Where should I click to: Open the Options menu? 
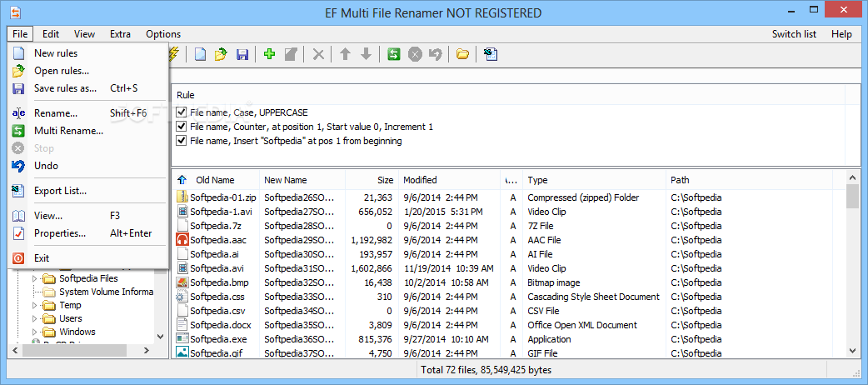coord(163,34)
